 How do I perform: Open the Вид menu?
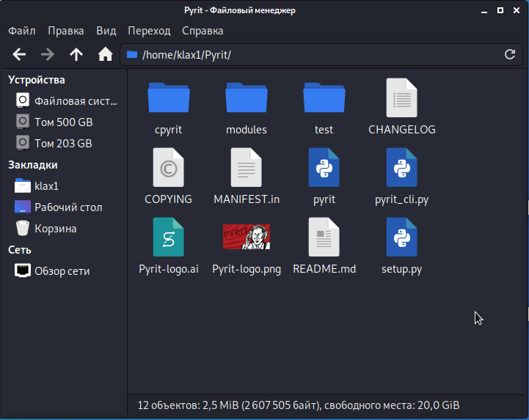(x=106, y=31)
